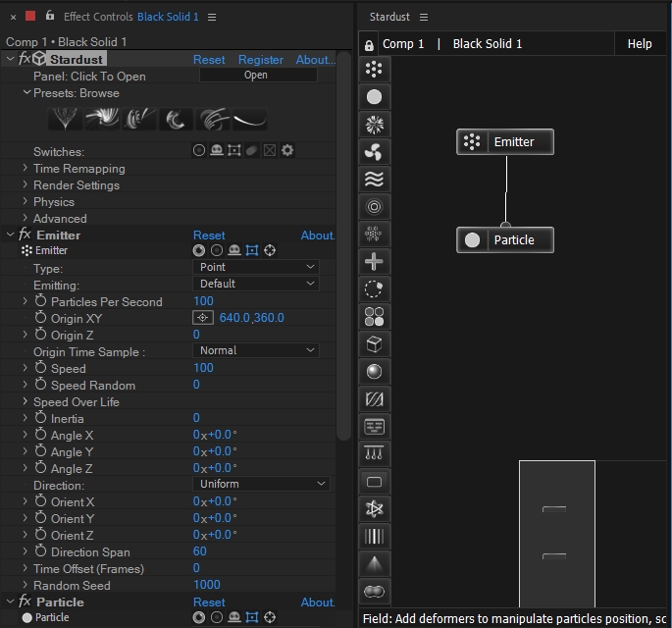Click Origin XY crosshair picker button
This screenshot has width=672, height=628.
pos(203,318)
